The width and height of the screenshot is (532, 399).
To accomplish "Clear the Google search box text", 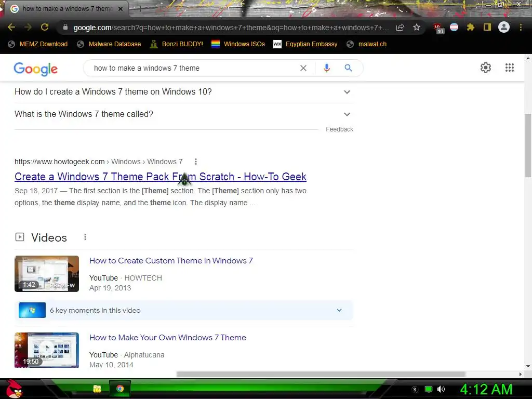I will point(303,68).
